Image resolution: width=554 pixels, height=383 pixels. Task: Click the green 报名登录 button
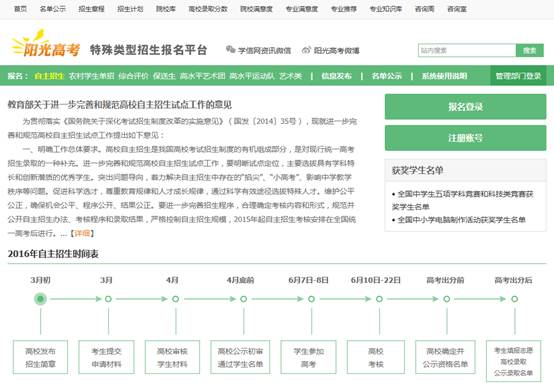pos(465,107)
